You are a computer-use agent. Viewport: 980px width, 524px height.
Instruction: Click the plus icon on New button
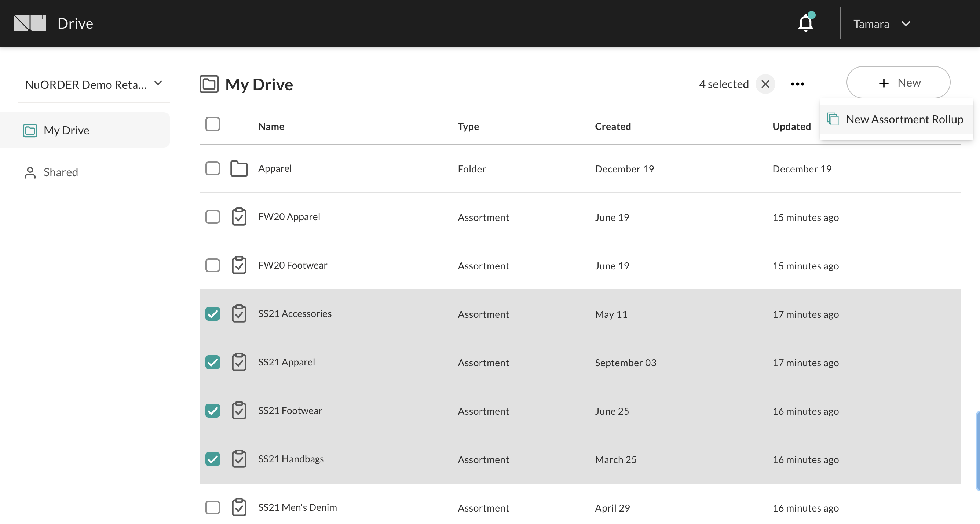[884, 83]
